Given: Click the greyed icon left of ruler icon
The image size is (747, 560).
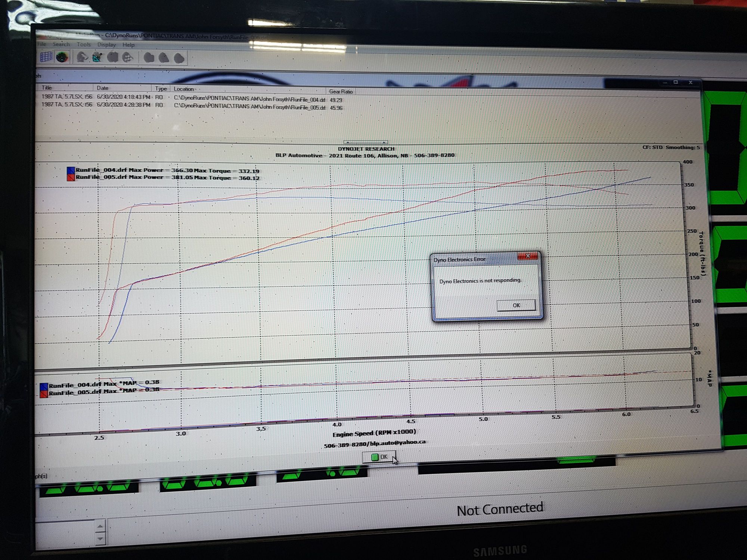Looking at the screenshot, I should point(82,57).
